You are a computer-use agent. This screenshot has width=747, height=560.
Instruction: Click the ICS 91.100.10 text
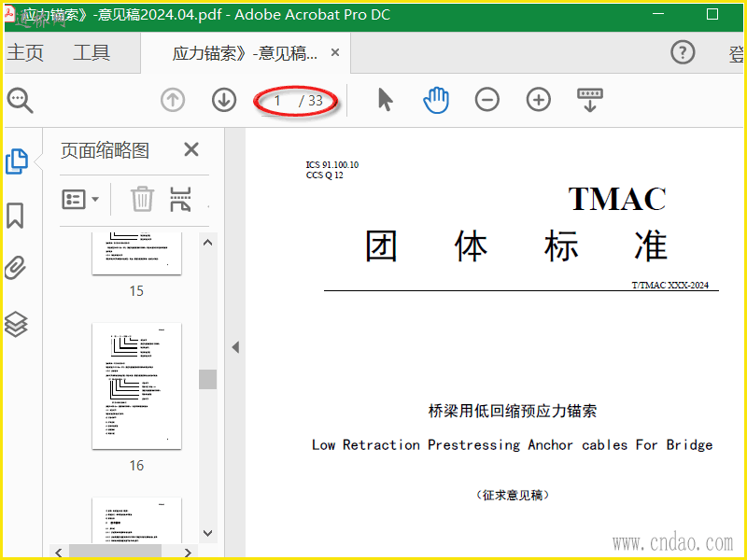[332, 165]
